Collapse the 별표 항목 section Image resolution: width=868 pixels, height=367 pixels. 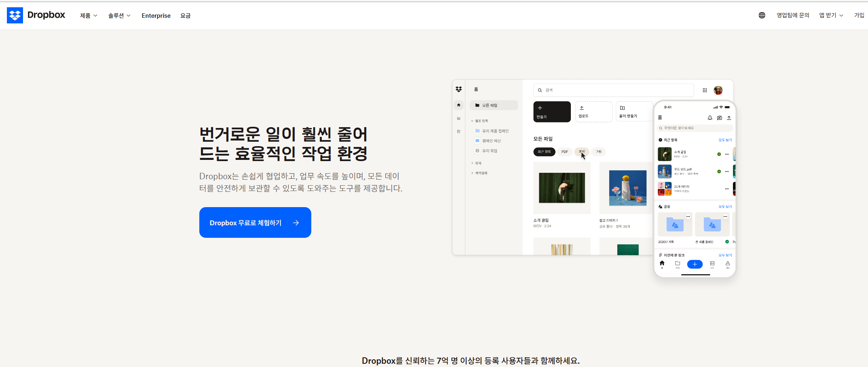click(x=480, y=121)
